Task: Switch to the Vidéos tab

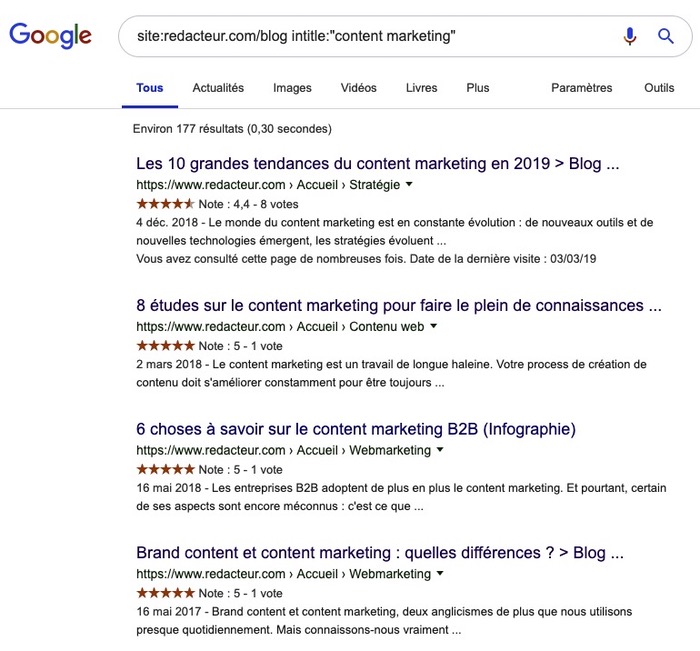Action: [358, 88]
